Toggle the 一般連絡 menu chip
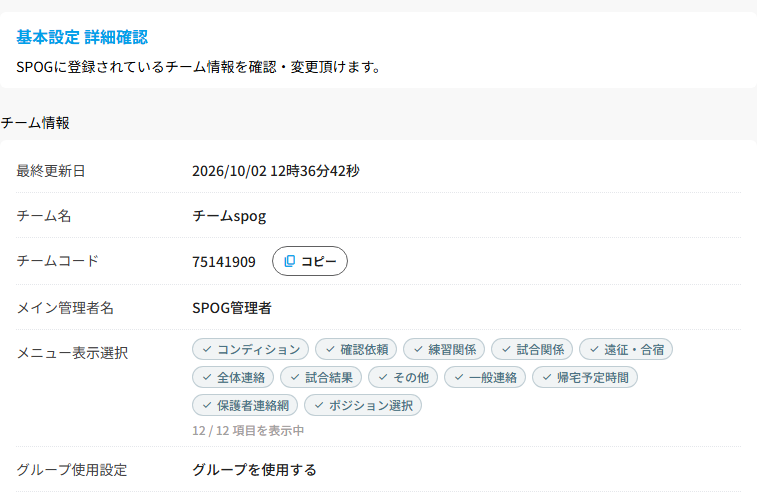This screenshot has width=757, height=500. [x=485, y=377]
